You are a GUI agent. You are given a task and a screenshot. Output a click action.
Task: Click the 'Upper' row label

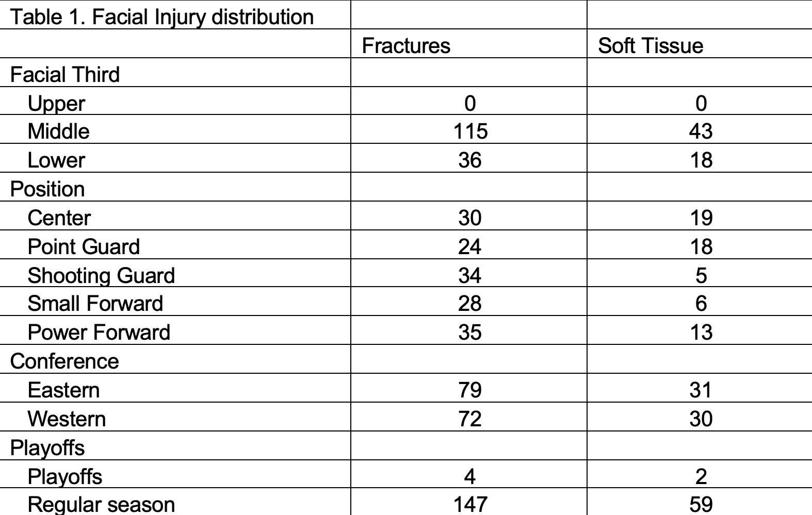click(x=56, y=104)
